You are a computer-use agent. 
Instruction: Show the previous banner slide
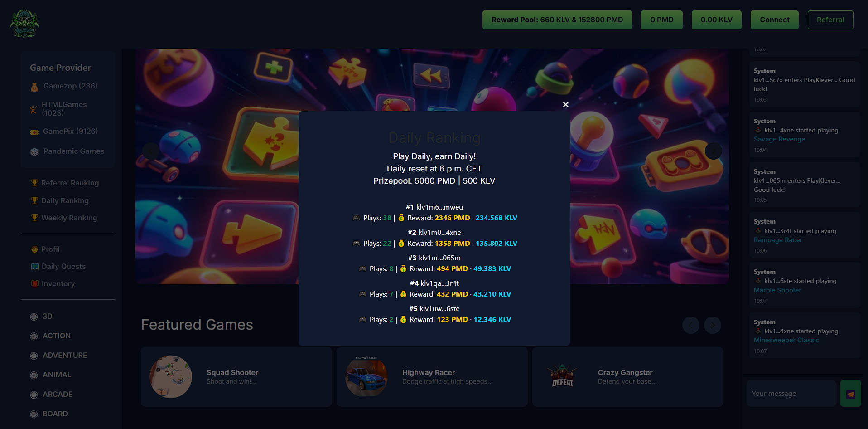pos(151,151)
